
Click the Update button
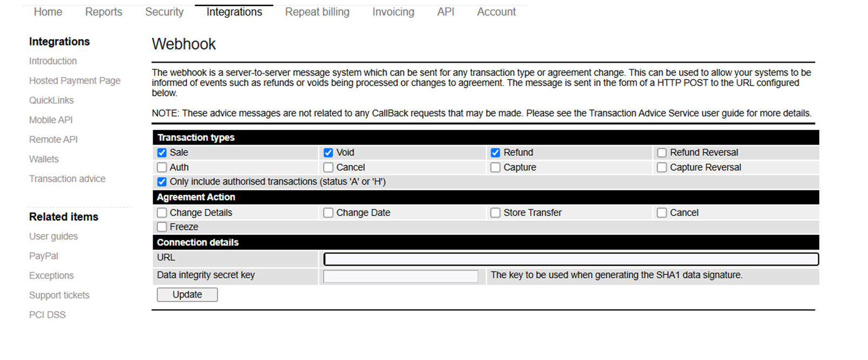pyautogui.click(x=187, y=294)
